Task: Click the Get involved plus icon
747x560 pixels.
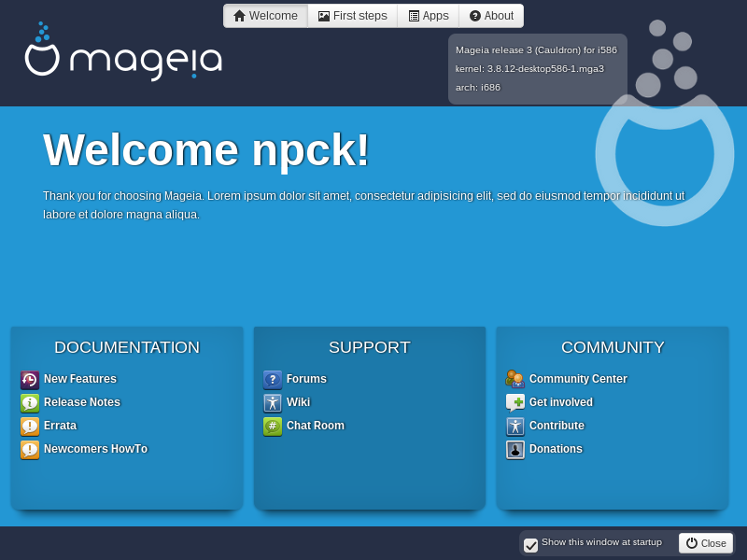Action: (x=515, y=403)
